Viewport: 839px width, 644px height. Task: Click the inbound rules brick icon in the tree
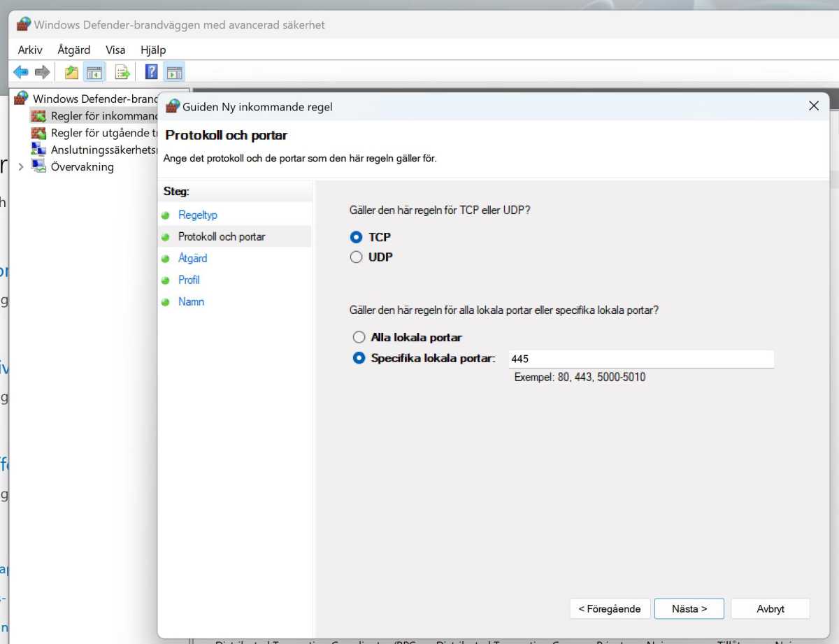click(38, 116)
